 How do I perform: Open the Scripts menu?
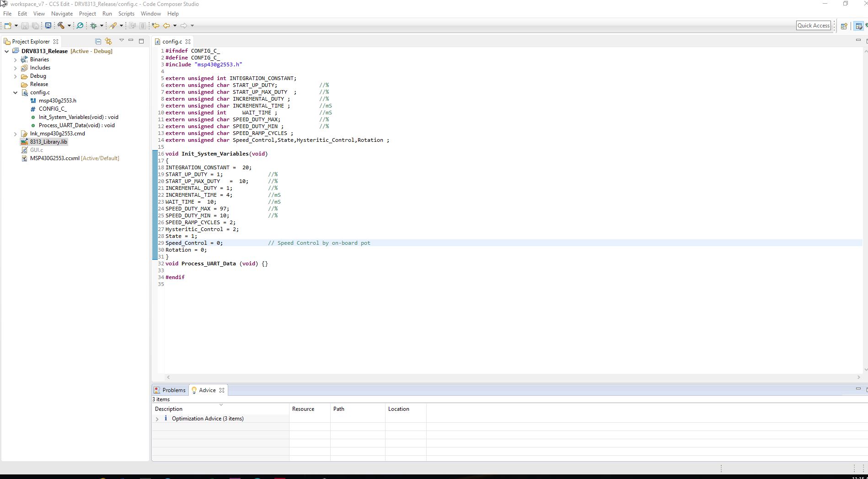tap(126, 14)
